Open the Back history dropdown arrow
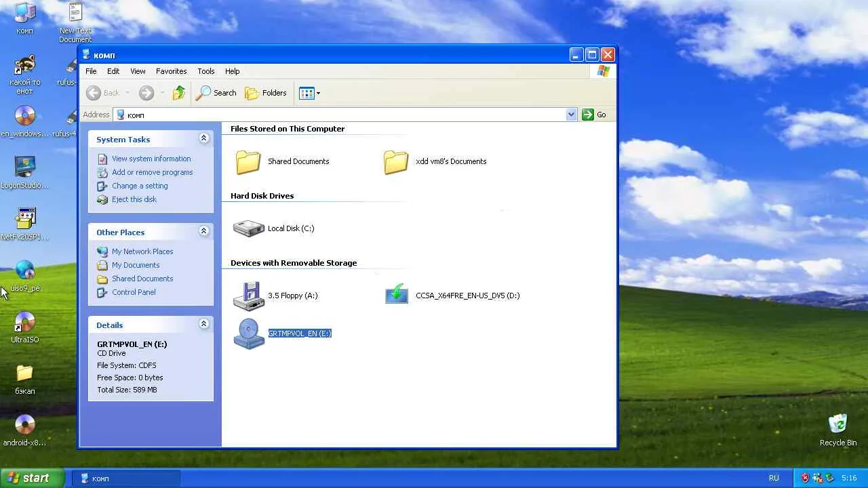The image size is (868, 488). [x=127, y=93]
